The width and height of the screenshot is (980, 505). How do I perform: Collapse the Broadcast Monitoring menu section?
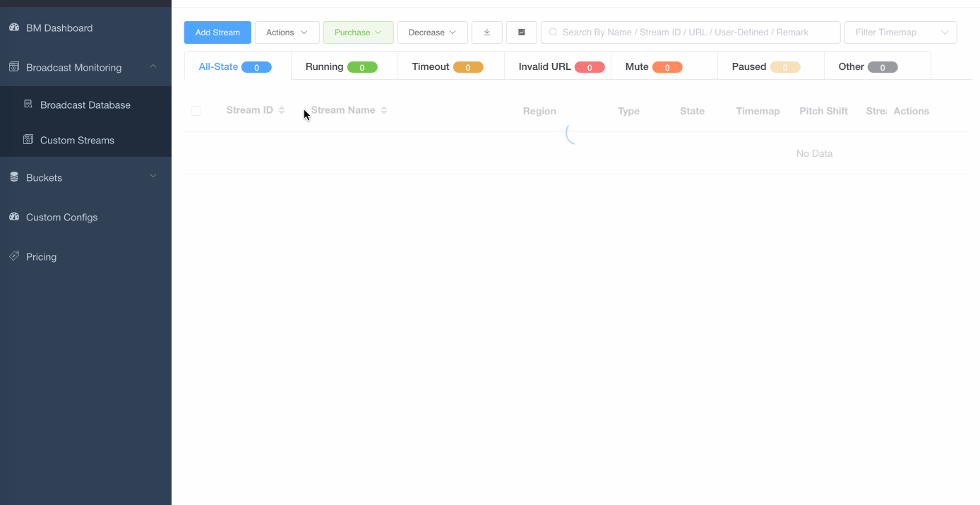(x=153, y=66)
